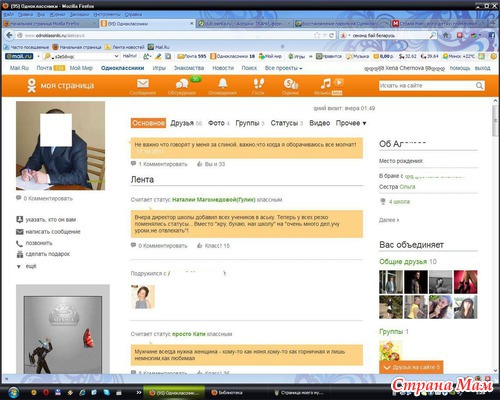Click 'написать сообщение' link
Screen dimensions: 500x400
click(x=48, y=232)
